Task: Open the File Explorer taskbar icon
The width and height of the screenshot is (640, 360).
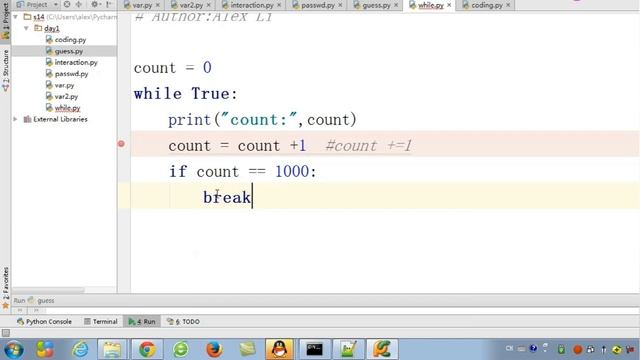Action: [x=112, y=349]
